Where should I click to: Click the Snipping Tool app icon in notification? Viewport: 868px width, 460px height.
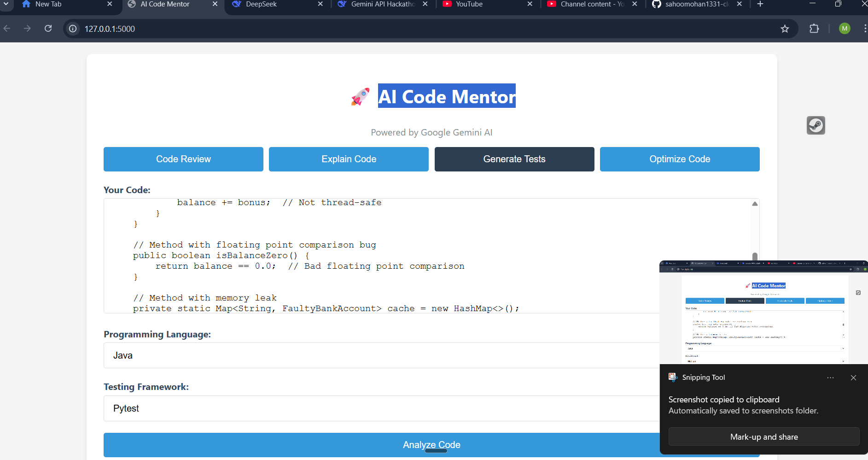673,377
